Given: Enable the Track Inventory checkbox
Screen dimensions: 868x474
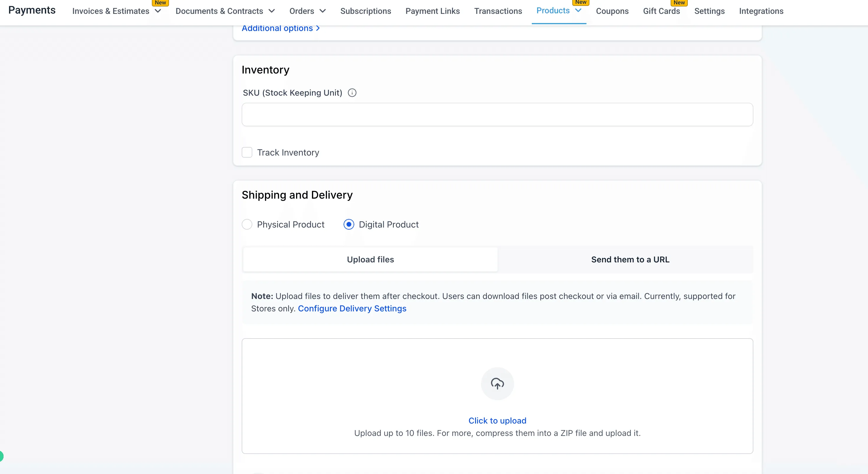Looking at the screenshot, I should click(247, 153).
